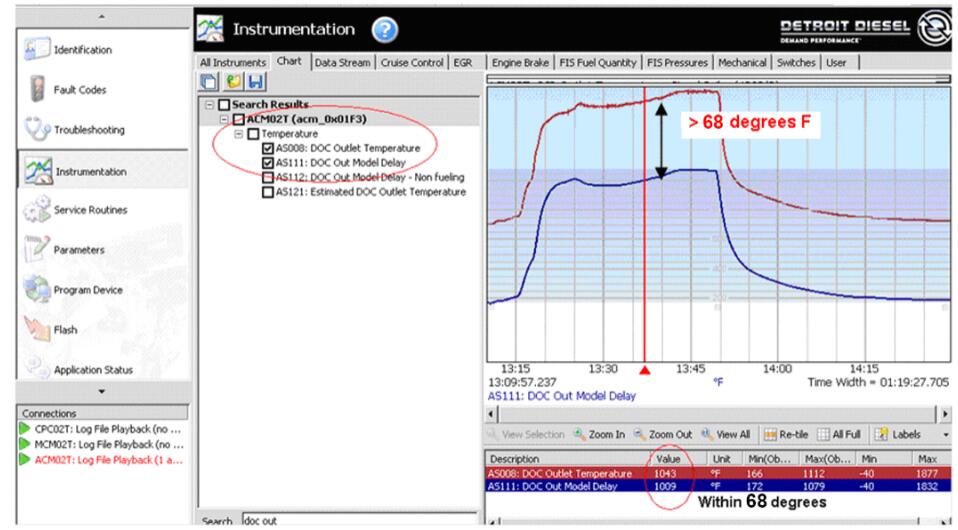Check AS121: Estimated DOC Outlet Temperature
Image resolution: width=958 pixels, height=530 pixels.
pyautogui.click(x=268, y=191)
